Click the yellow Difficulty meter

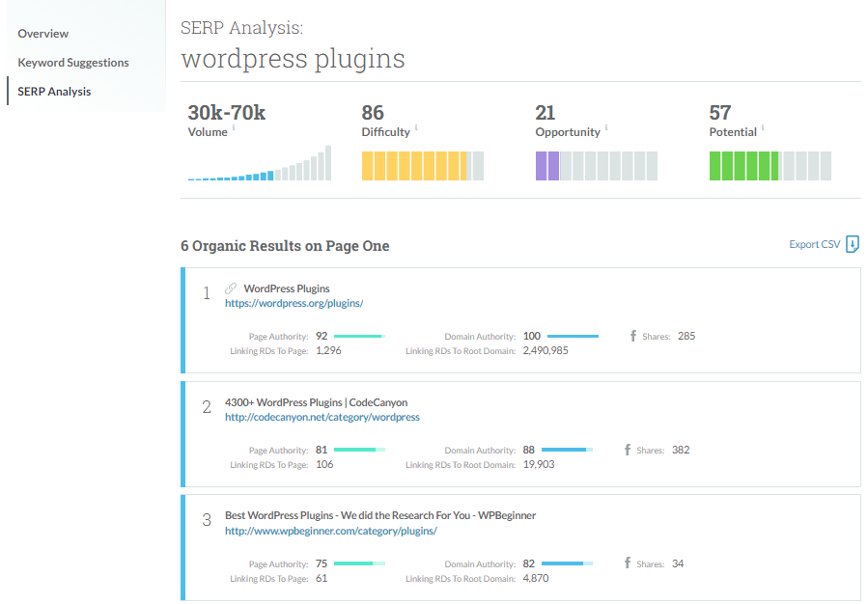click(422, 166)
